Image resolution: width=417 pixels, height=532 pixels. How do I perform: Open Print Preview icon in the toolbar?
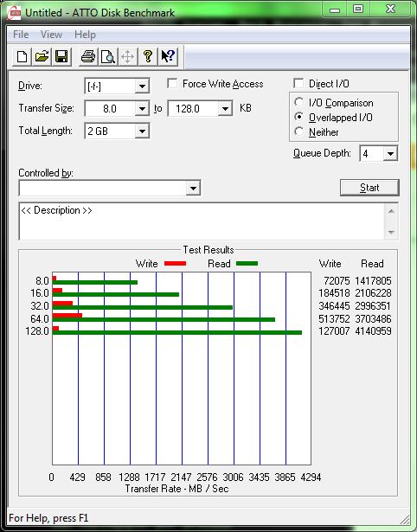pyautogui.click(x=108, y=56)
